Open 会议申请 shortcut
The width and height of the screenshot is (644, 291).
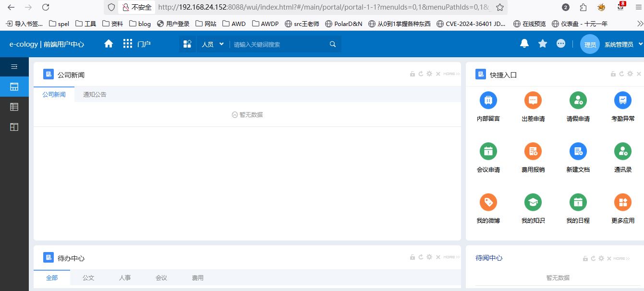(488, 158)
